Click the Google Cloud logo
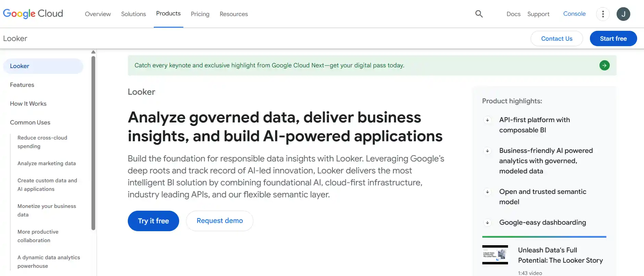Image resolution: width=644 pixels, height=276 pixels. tap(33, 14)
